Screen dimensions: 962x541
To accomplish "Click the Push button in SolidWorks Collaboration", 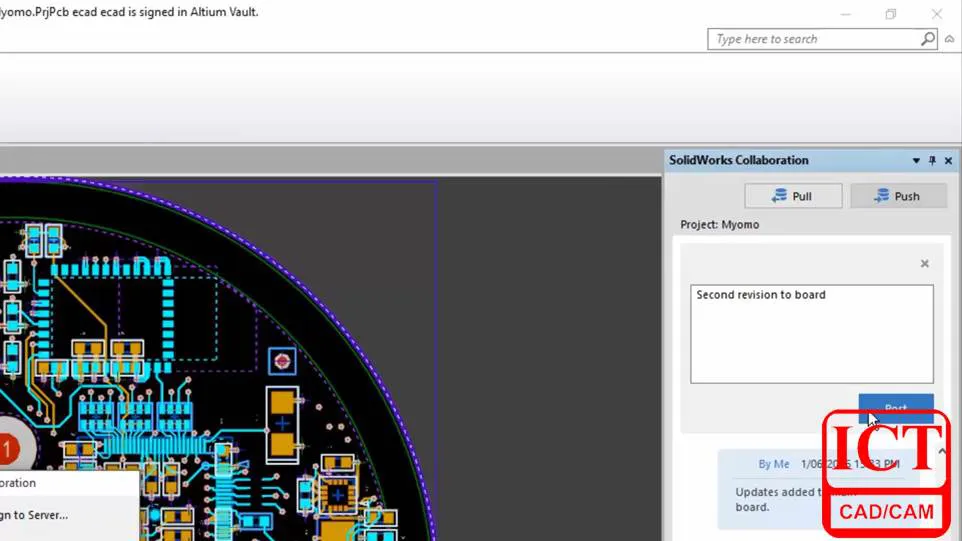I will pyautogui.click(x=898, y=196).
